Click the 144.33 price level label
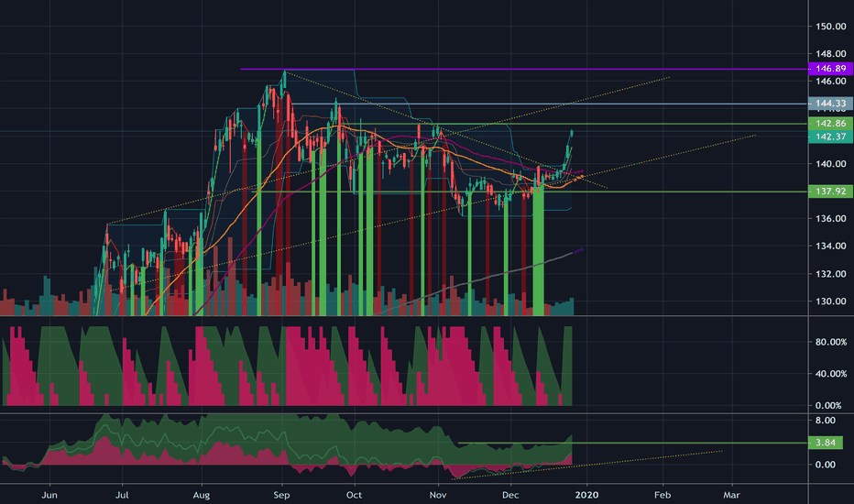The image size is (854, 504). coord(830,104)
